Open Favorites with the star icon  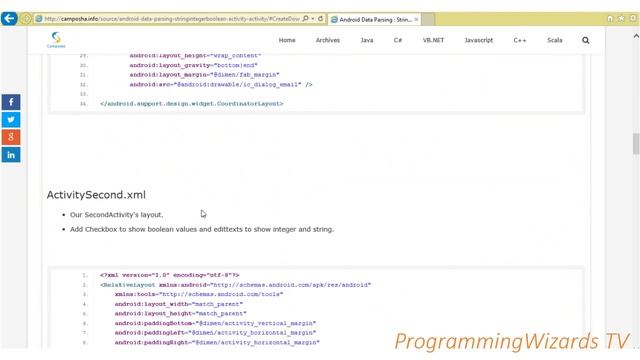click(621, 19)
